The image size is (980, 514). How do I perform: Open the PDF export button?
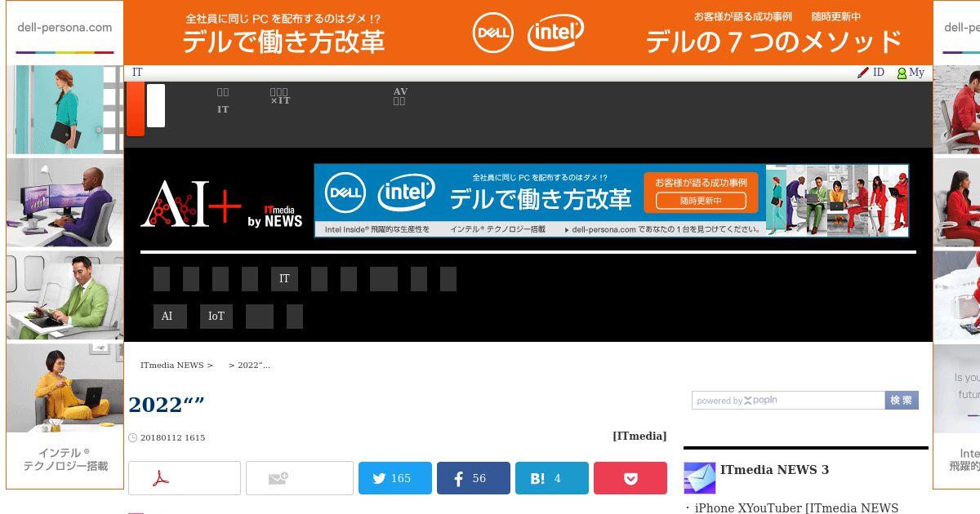(x=185, y=478)
